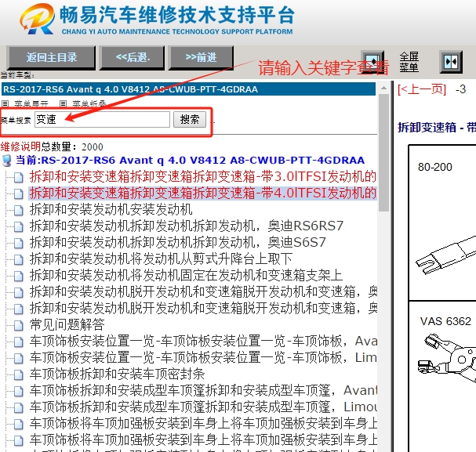Click the 搜索 button beside the search box
Screen dimensions: 476x452
click(190, 119)
